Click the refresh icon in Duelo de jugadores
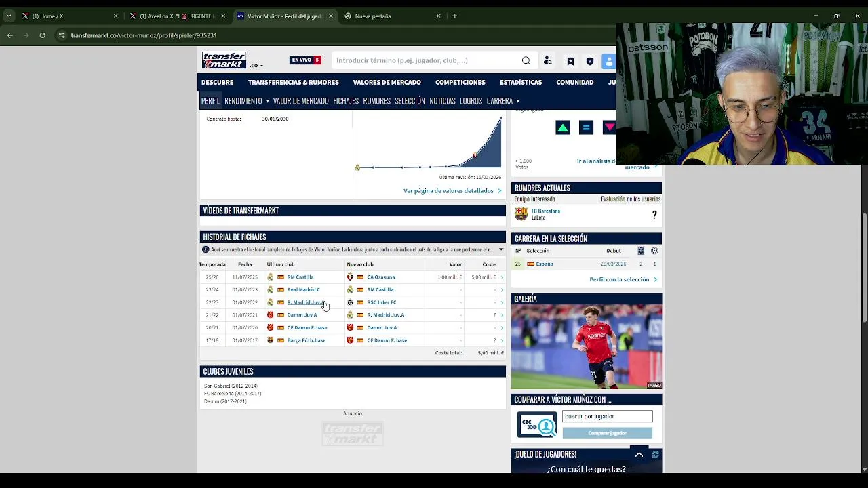The height and width of the screenshot is (488, 868). click(x=655, y=454)
